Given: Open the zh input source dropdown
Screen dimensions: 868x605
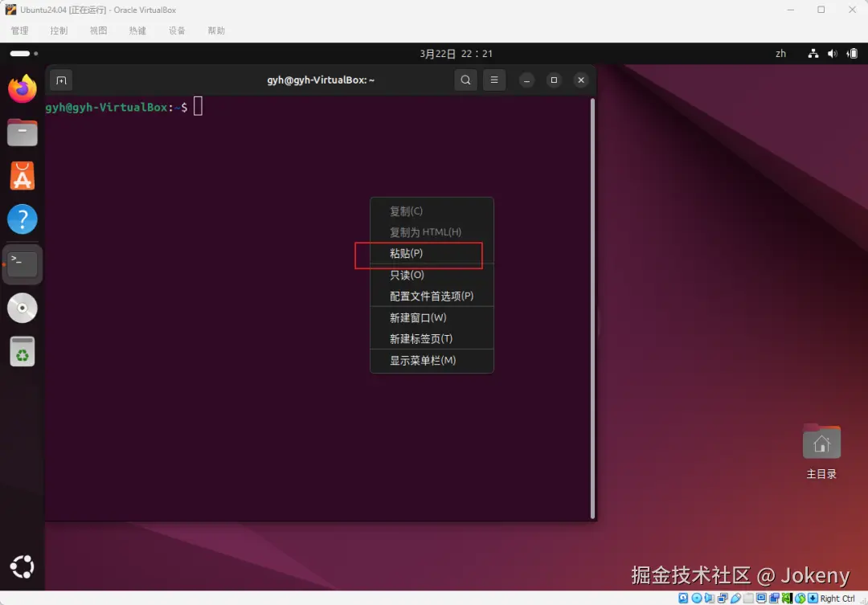Looking at the screenshot, I should [x=780, y=54].
